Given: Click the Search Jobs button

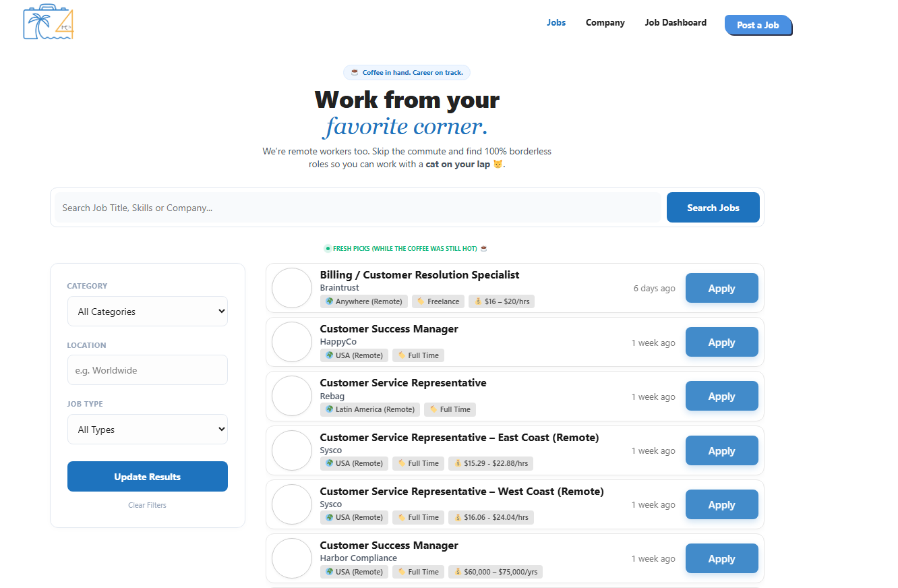Looking at the screenshot, I should point(713,208).
